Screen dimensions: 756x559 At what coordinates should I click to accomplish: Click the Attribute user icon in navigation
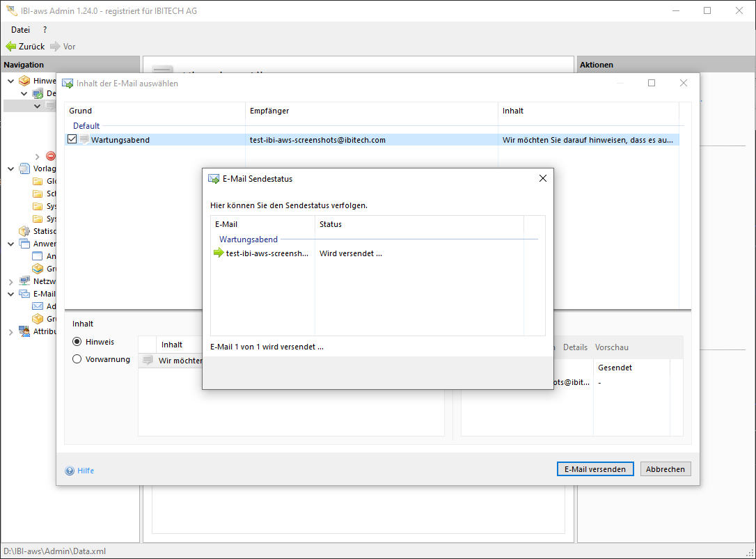click(24, 331)
